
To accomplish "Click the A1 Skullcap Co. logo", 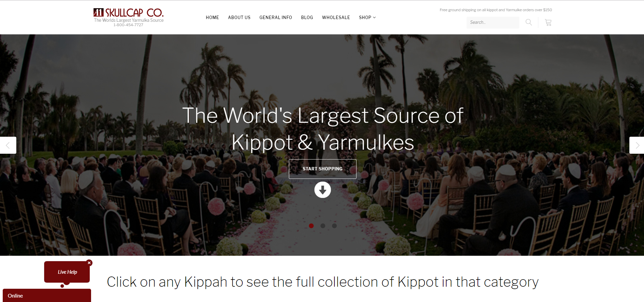I will click(128, 17).
